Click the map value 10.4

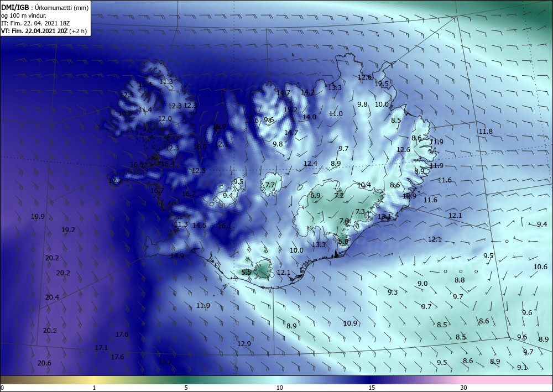tap(364, 185)
